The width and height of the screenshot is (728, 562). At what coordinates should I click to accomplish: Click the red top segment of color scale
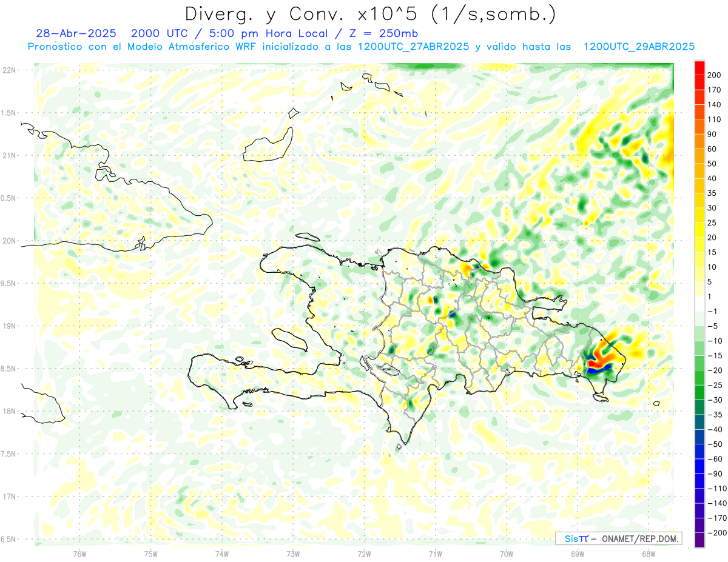click(x=699, y=67)
